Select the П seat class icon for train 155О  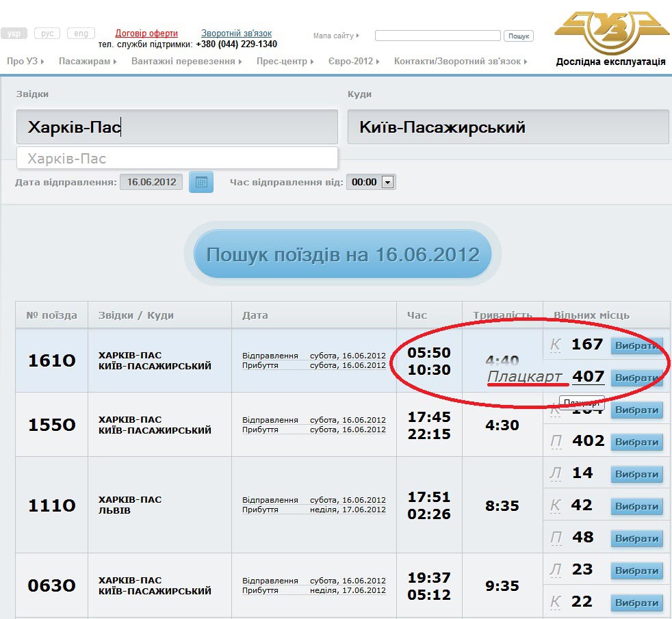point(556,441)
